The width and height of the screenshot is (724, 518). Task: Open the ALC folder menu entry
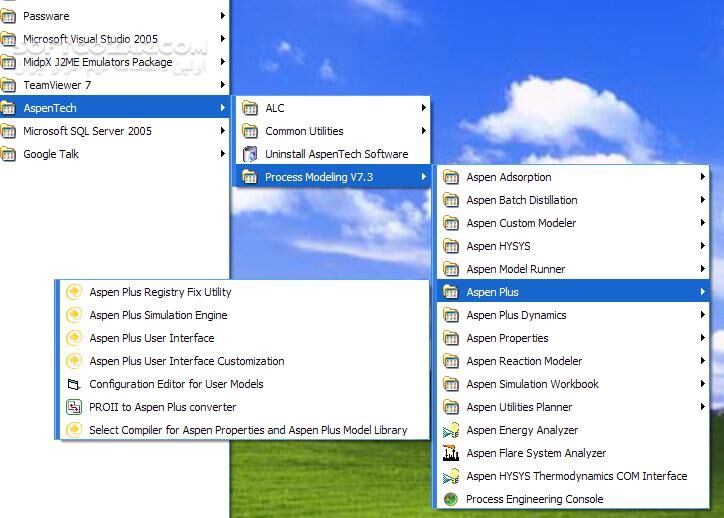(x=275, y=108)
